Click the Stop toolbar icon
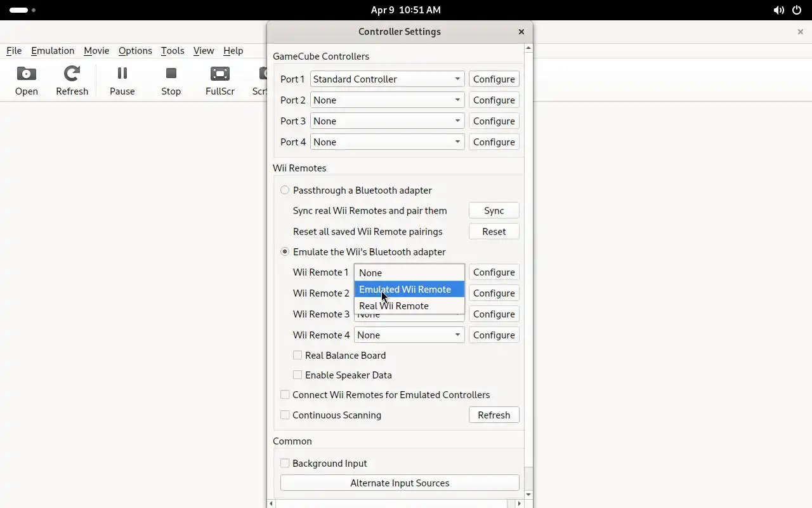Viewport: 812px width, 508px height. (x=171, y=81)
